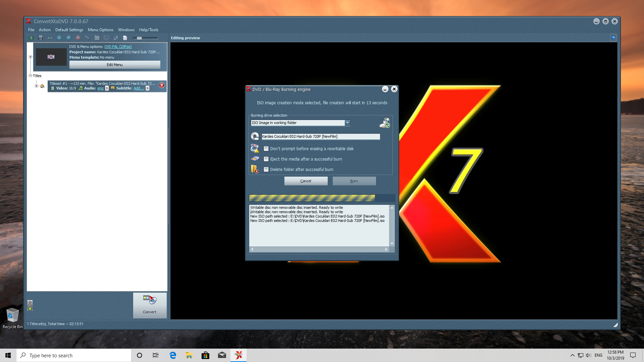Image resolution: width=644 pixels, height=362 pixels.
Task: Collapse the Titles tree node
Action: pos(30,76)
